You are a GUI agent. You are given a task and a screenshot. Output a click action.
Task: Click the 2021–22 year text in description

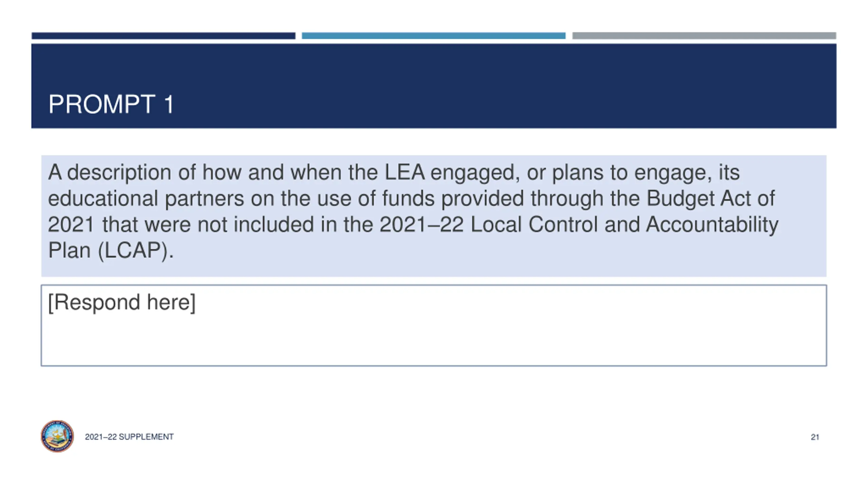tap(421, 224)
